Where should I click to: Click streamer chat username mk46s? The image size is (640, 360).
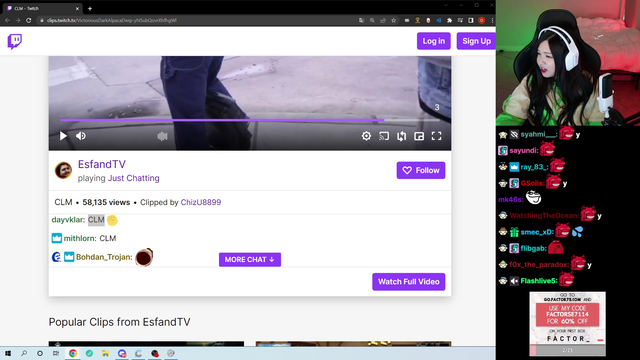click(510, 200)
